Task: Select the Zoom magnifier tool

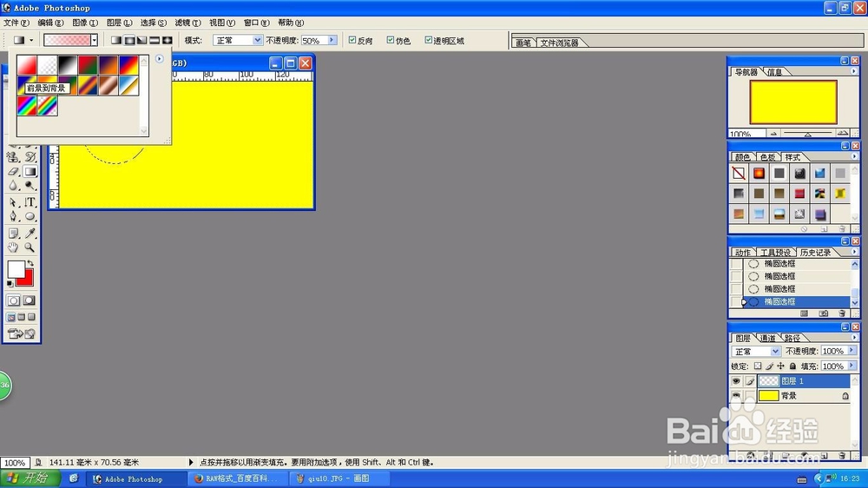Action: 30,247
